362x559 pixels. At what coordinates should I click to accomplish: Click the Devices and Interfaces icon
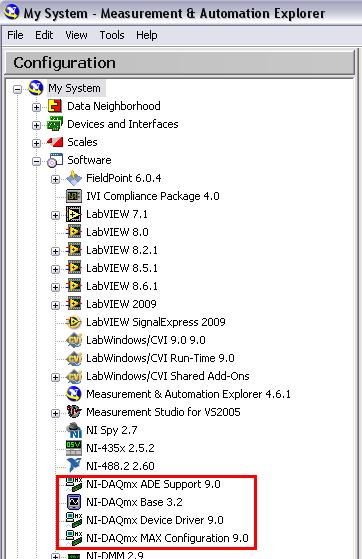click(x=55, y=124)
